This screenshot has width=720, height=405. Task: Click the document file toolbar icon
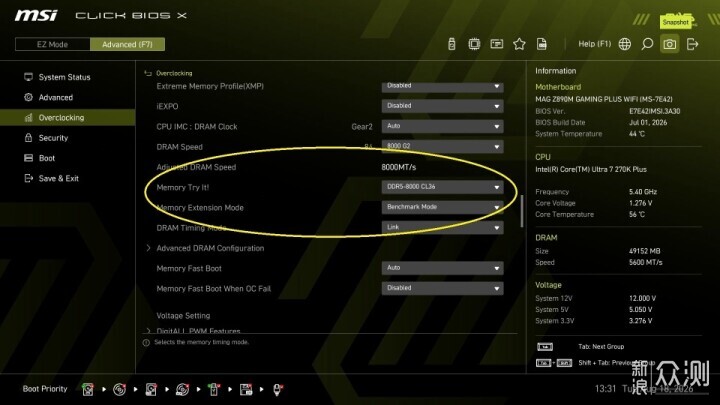click(542, 44)
